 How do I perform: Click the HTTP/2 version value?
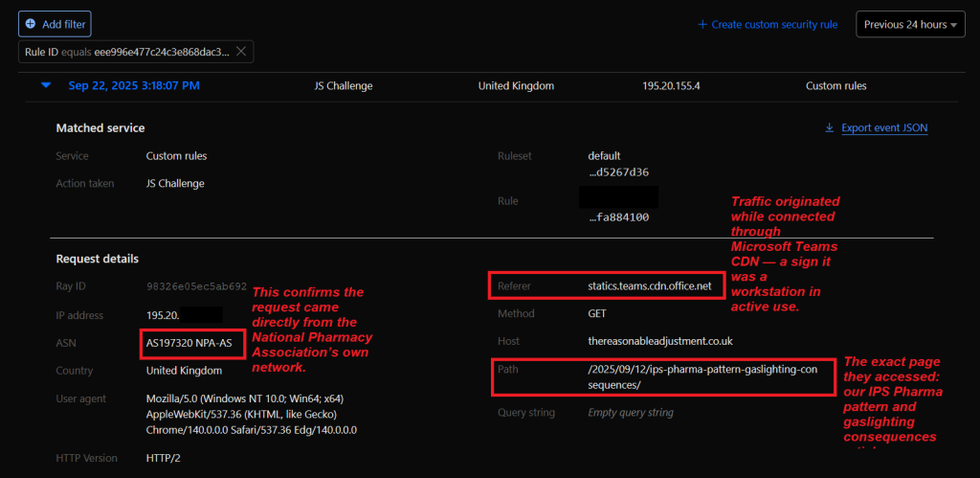coord(163,458)
